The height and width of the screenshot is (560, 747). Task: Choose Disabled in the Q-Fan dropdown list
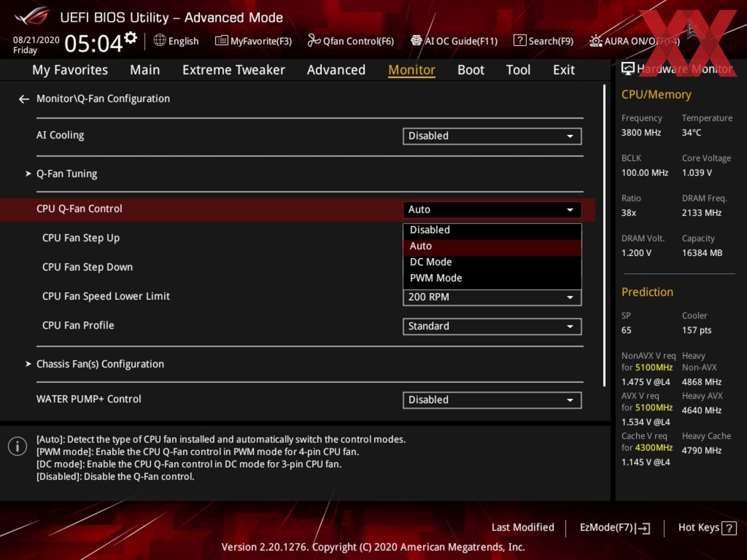[492, 231]
